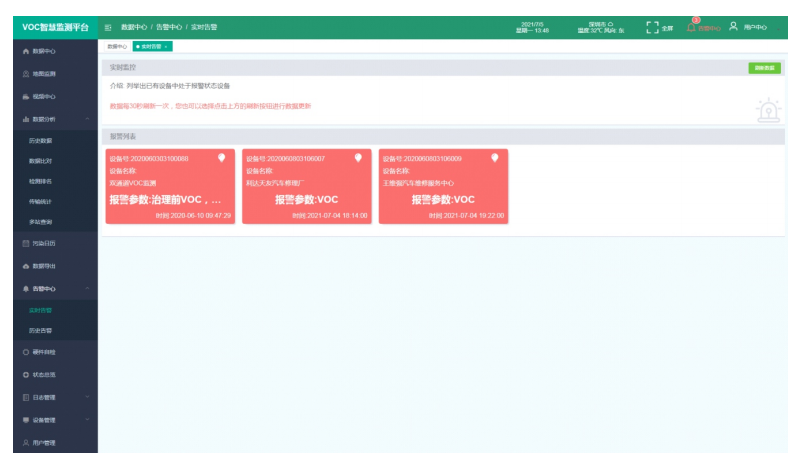Collapse the 告警中心 sidebar chevron
This screenshot has height=468, width=802.
87,289
